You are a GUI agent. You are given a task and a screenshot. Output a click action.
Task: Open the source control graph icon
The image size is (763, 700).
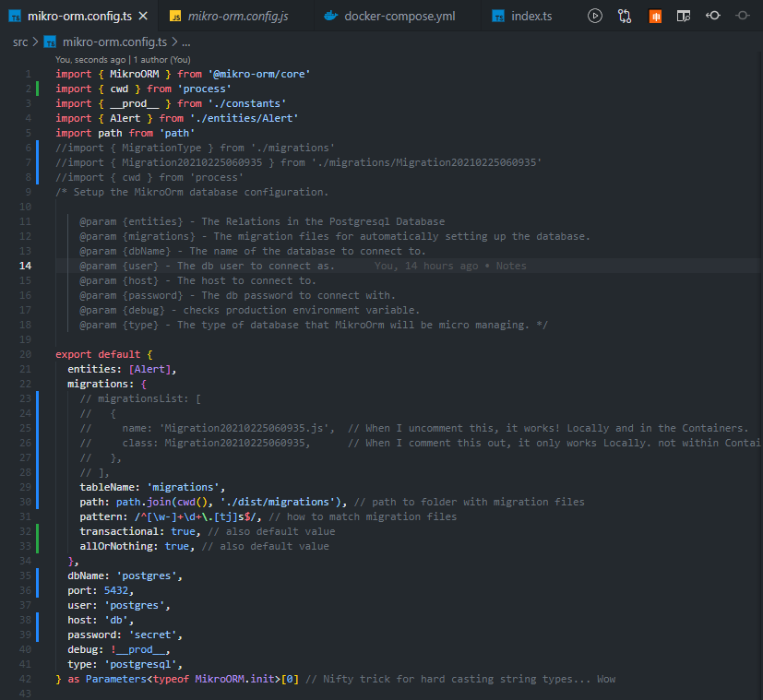click(x=625, y=16)
